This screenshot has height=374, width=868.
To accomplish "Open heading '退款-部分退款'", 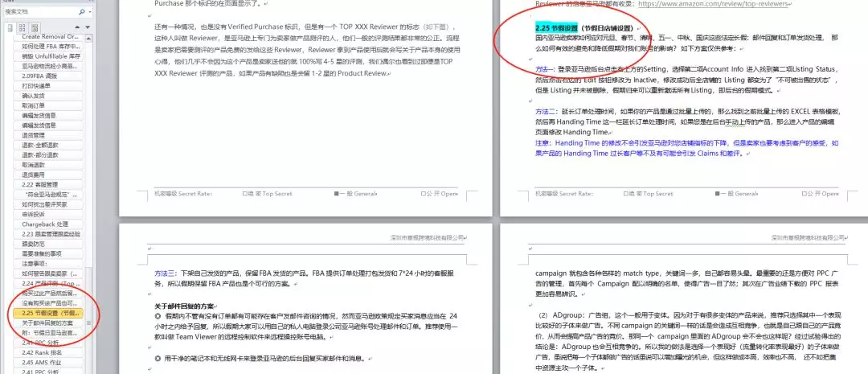I will pos(50,155).
